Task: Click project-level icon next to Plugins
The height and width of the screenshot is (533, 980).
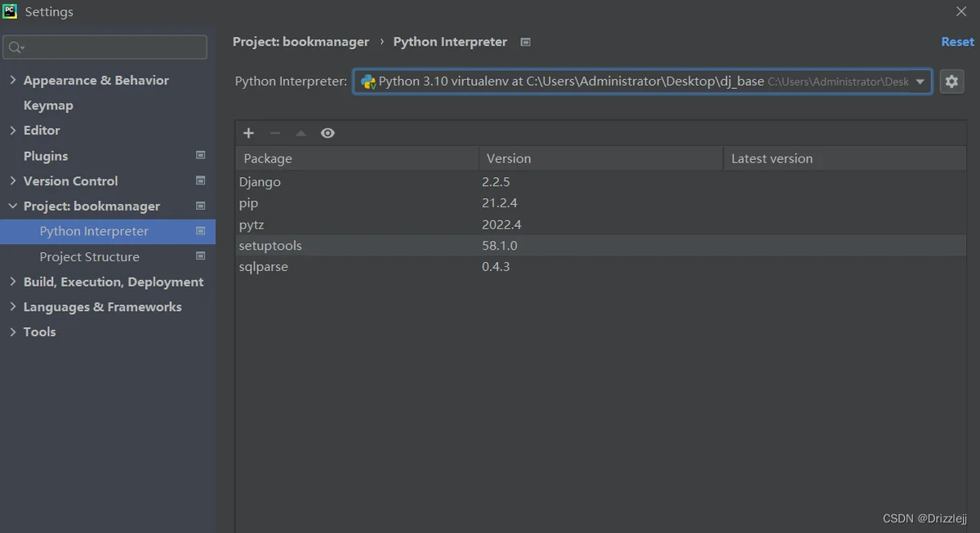Action: click(201, 155)
